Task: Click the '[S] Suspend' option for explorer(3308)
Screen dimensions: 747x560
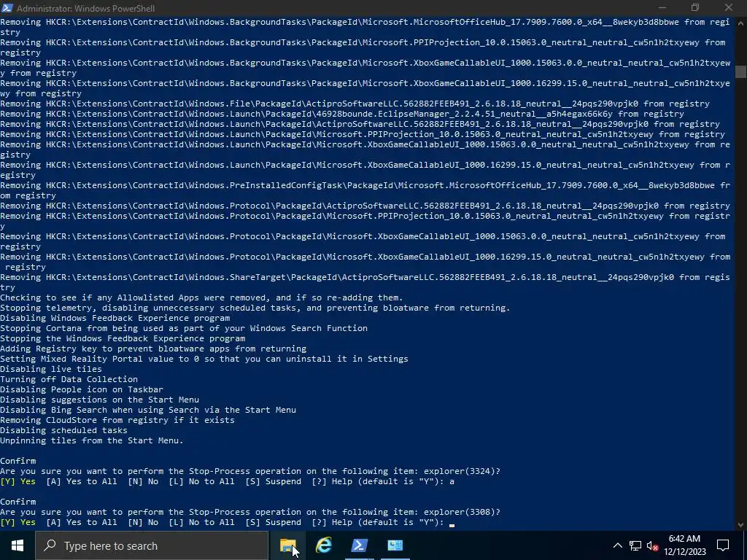Action: coord(273,522)
